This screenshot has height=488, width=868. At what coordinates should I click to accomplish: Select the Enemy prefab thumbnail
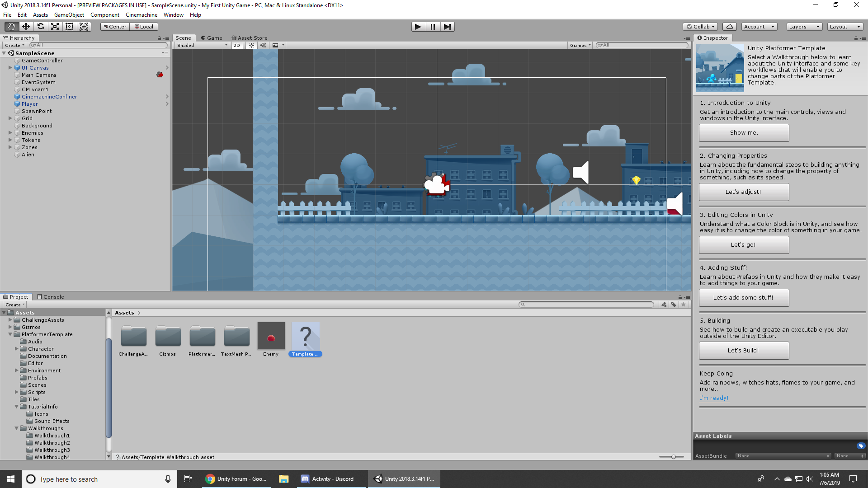[x=271, y=336]
